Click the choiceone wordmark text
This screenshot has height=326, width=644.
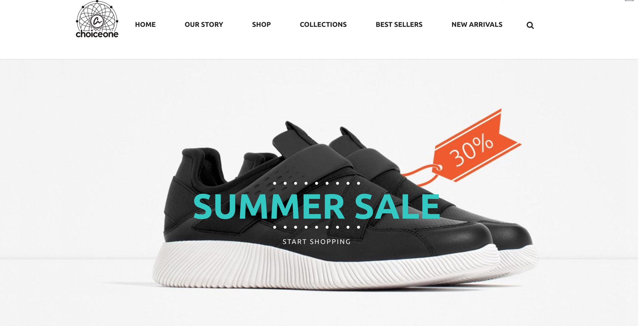97,34
